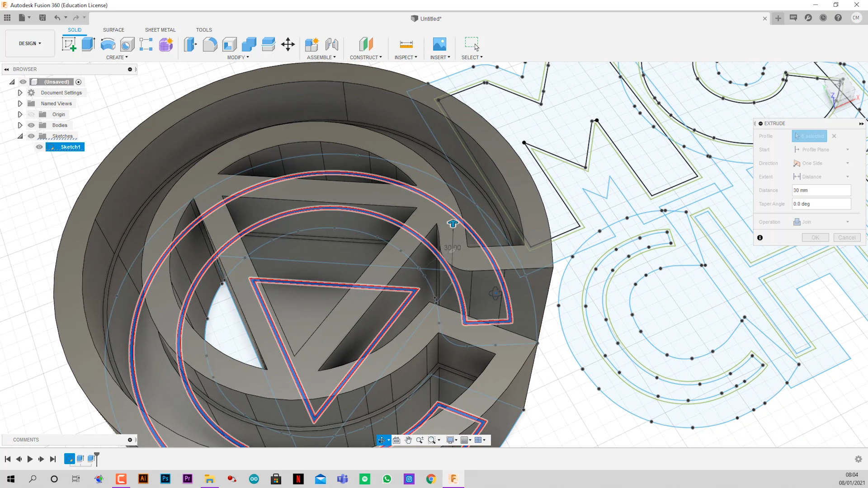Open timeline settings gear
The height and width of the screenshot is (488, 868).
tap(859, 459)
